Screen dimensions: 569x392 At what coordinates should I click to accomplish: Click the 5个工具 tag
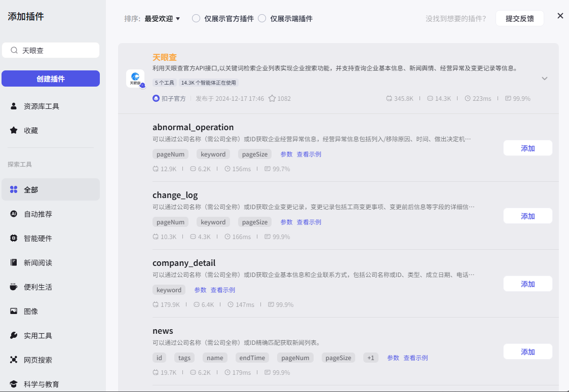pos(164,83)
